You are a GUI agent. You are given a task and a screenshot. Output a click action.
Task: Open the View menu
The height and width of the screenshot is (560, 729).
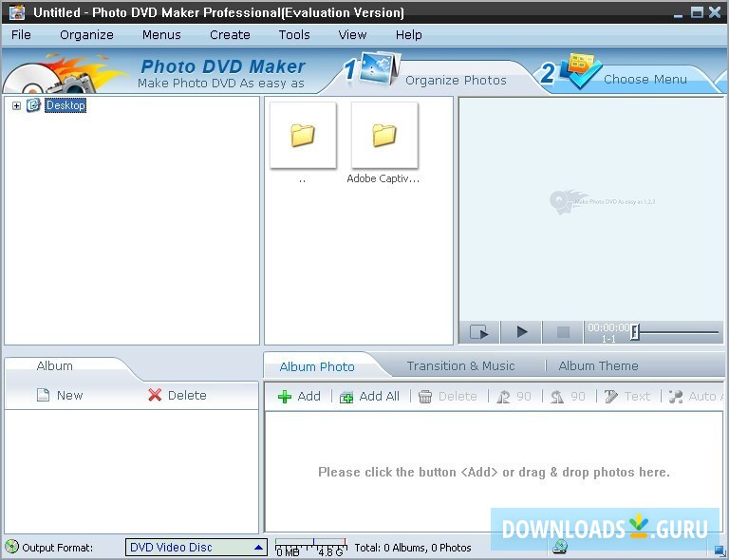tap(352, 35)
